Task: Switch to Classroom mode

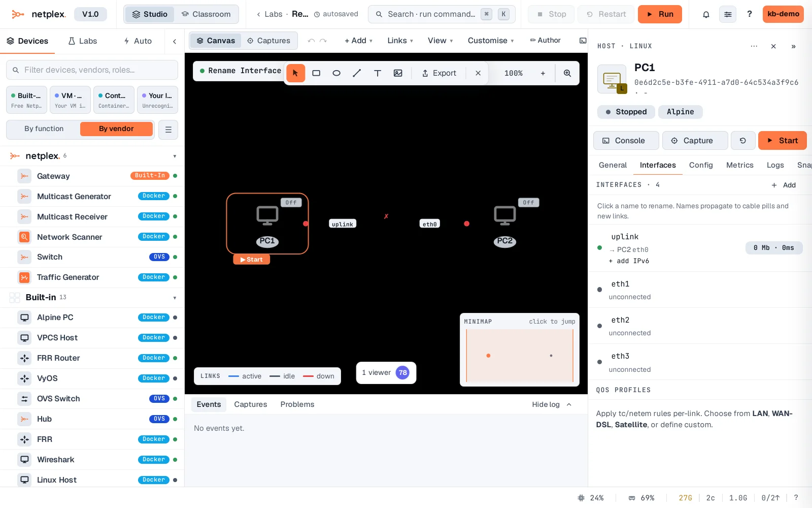Action: pos(206,14)
